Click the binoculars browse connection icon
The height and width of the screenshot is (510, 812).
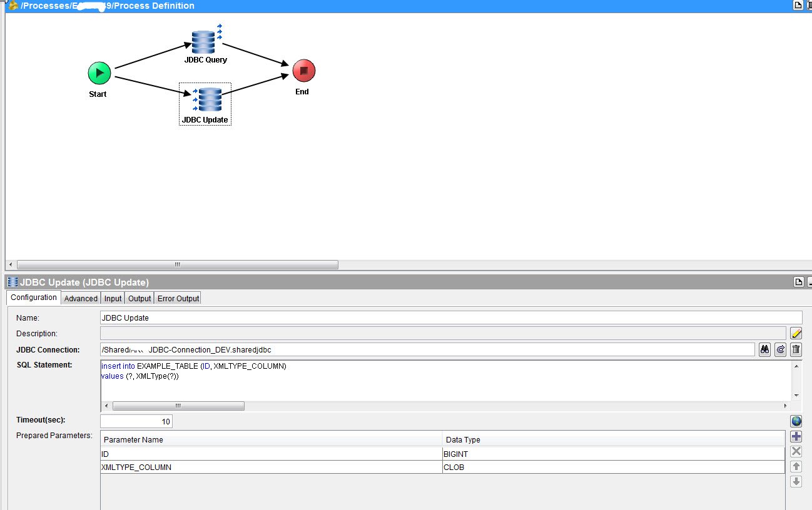click(x=764, y=350)
